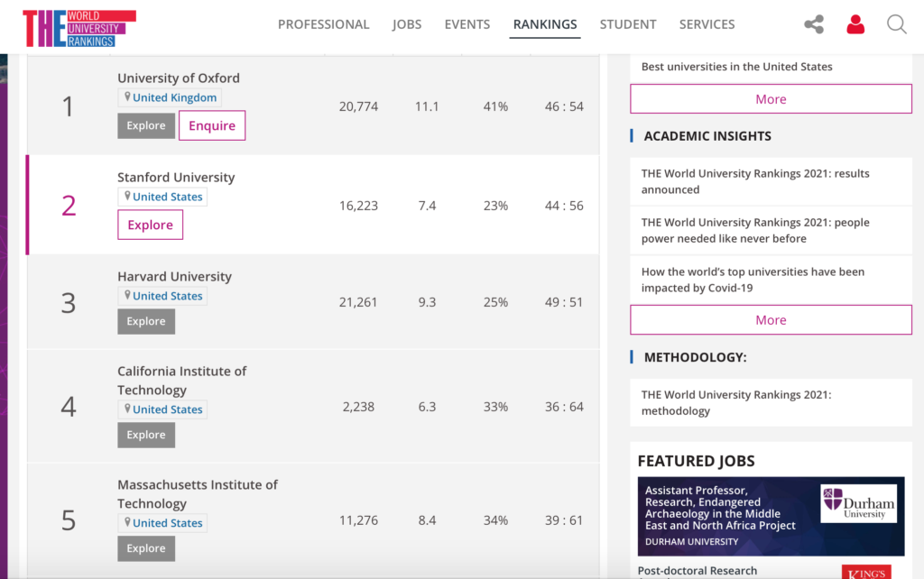Click rank number 1 for Oxford
Viewport: 924px width, 579px height.
(x=69, y=106)
